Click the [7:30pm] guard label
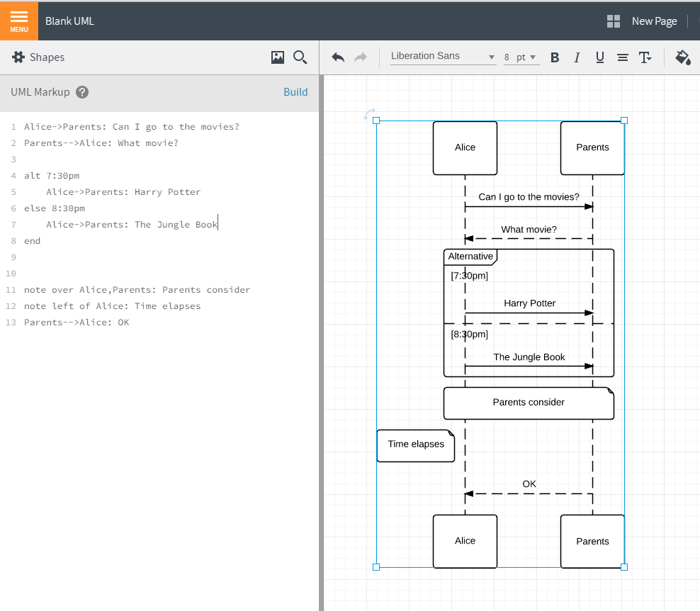The image size is (700, 611). [469, 276]
